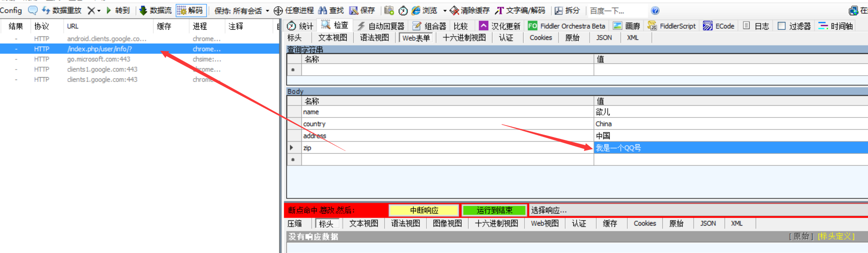Click 浏览 (Browse) with the IE icon
Screen dimensions: 868x253
coord(425,10)
